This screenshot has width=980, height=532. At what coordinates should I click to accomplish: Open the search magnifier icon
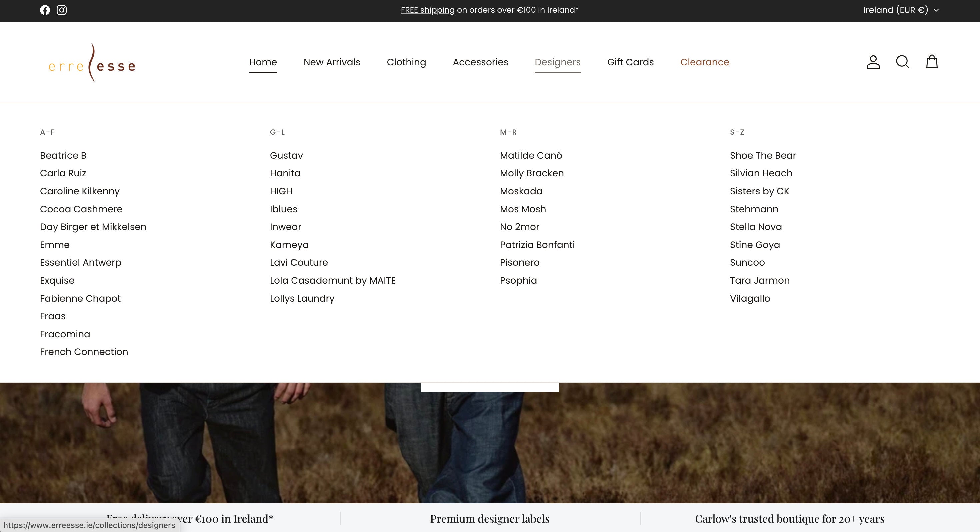tap(902, 62)
